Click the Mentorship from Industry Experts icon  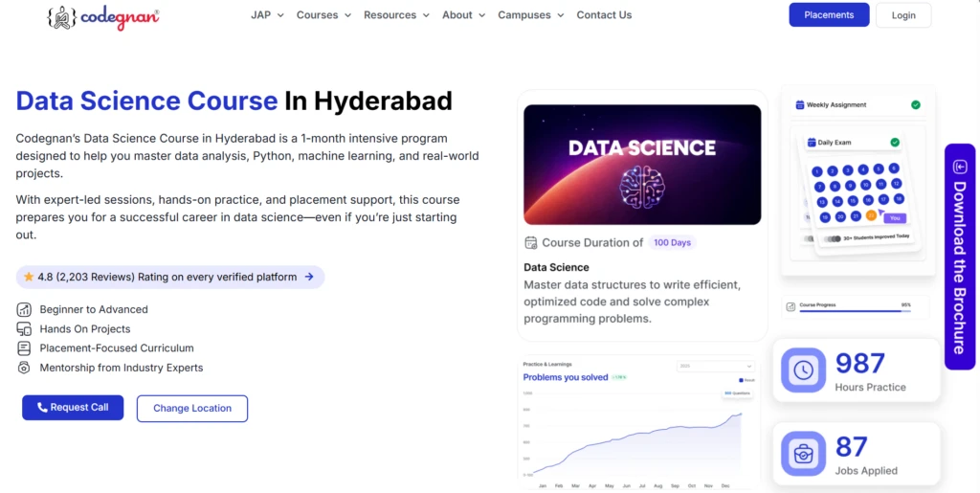tap(24, 368)
